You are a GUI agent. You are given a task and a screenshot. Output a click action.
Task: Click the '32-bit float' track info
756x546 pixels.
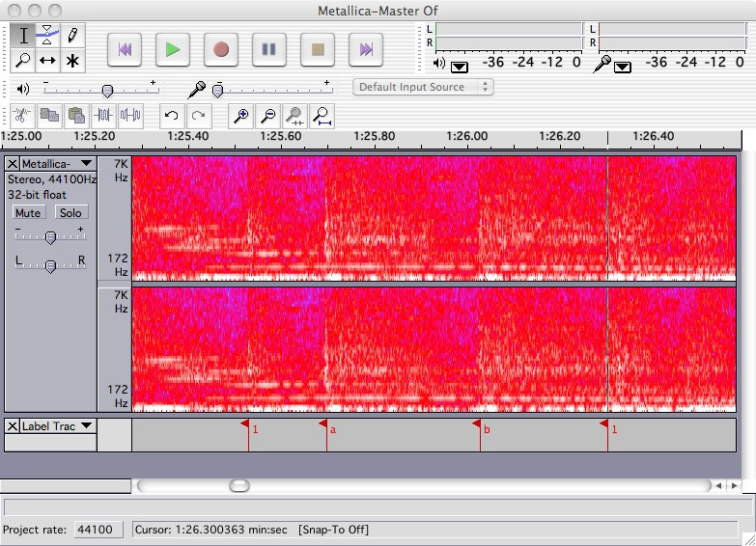pos(37,195)
